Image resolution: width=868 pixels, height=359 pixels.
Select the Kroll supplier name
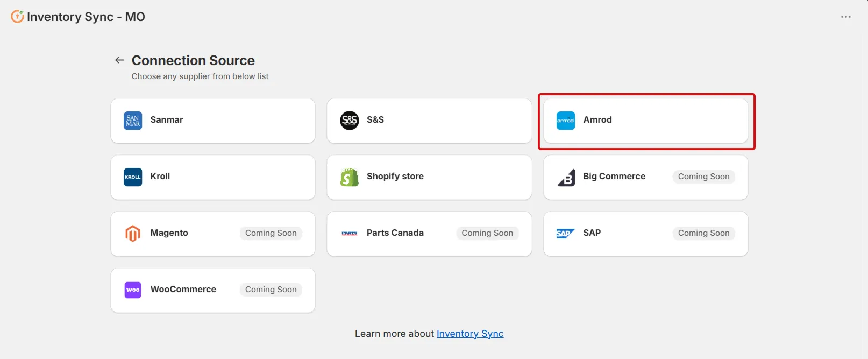[x=160, y=176]
